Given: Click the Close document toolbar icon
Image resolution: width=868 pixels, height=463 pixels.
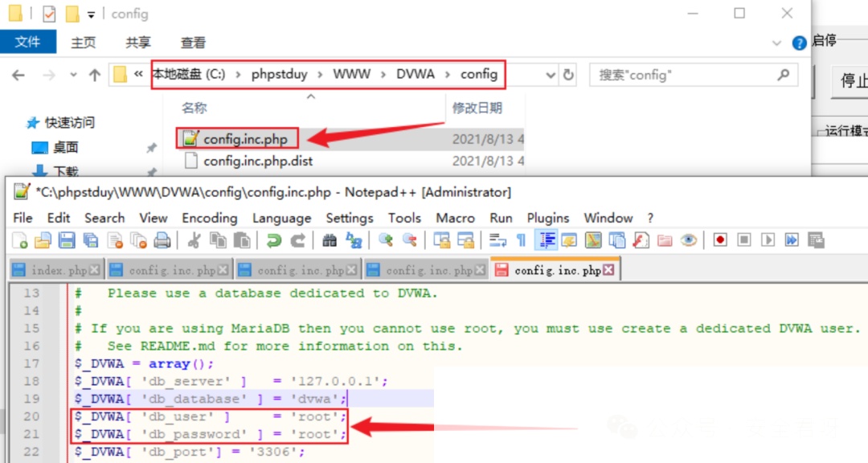Looking at the screenshot, I should tap(115, 240).
